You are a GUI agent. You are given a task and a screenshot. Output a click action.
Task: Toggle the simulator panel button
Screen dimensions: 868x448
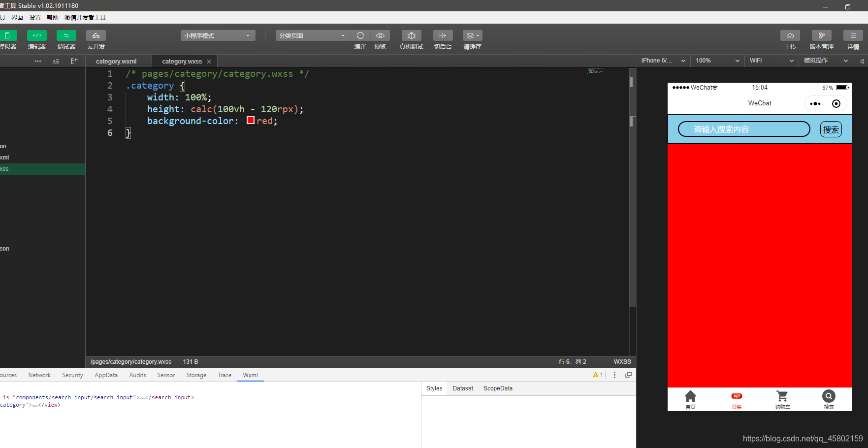click(8, 35)
